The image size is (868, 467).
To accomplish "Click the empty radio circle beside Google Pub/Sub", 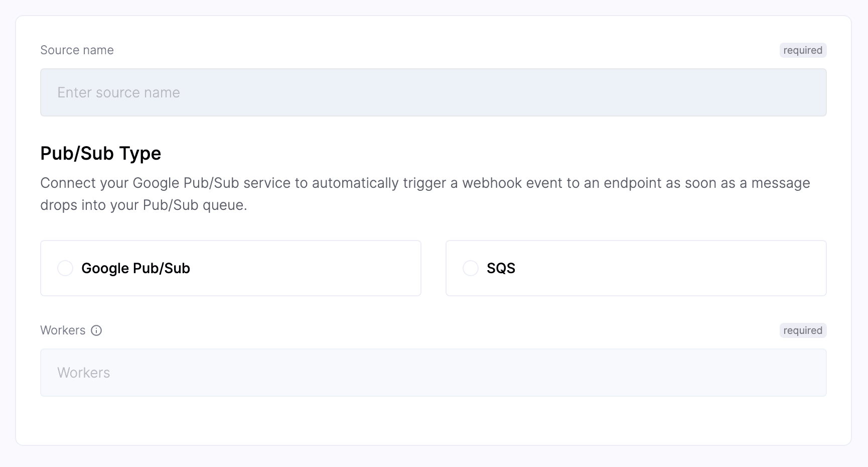I will click(65, 268).
